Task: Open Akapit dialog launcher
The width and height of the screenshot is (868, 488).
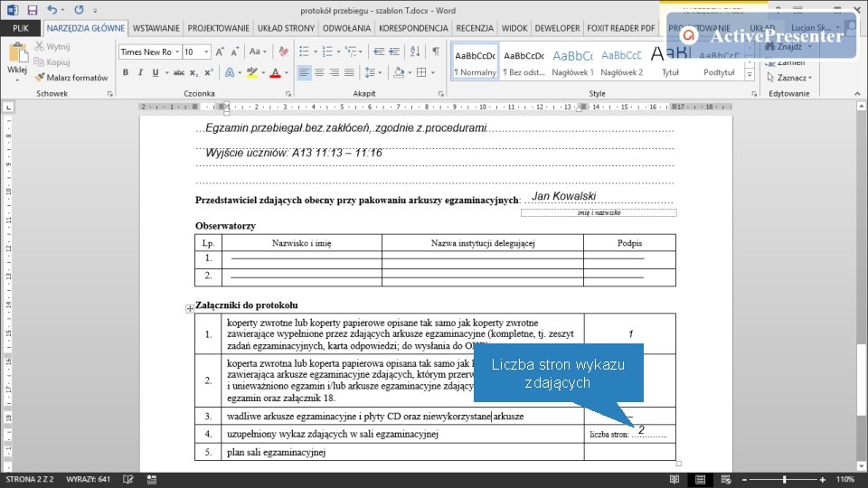Action: [x=440, y=94]
